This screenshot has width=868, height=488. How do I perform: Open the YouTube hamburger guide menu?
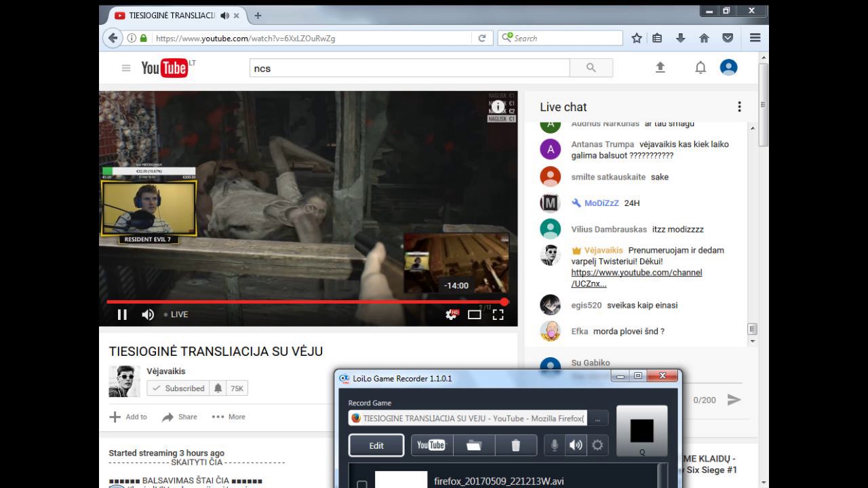pyautogui.click(x=125, y=68)
